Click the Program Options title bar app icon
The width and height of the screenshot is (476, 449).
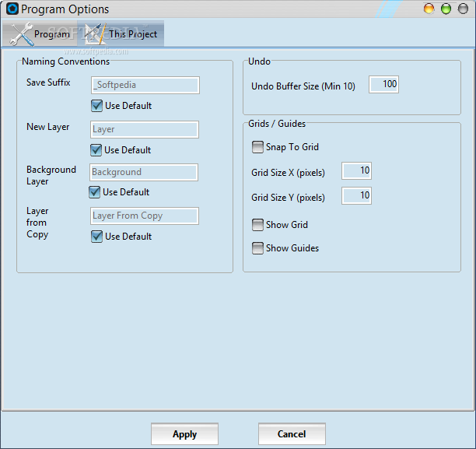click(12, 9)
